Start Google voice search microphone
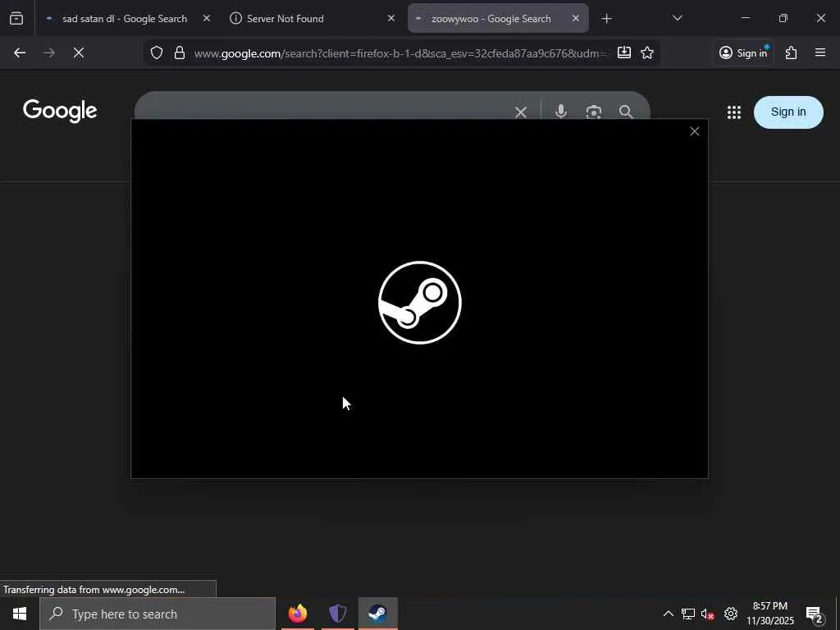This screenshot has width=840, height=630. (x=561, y=112)
